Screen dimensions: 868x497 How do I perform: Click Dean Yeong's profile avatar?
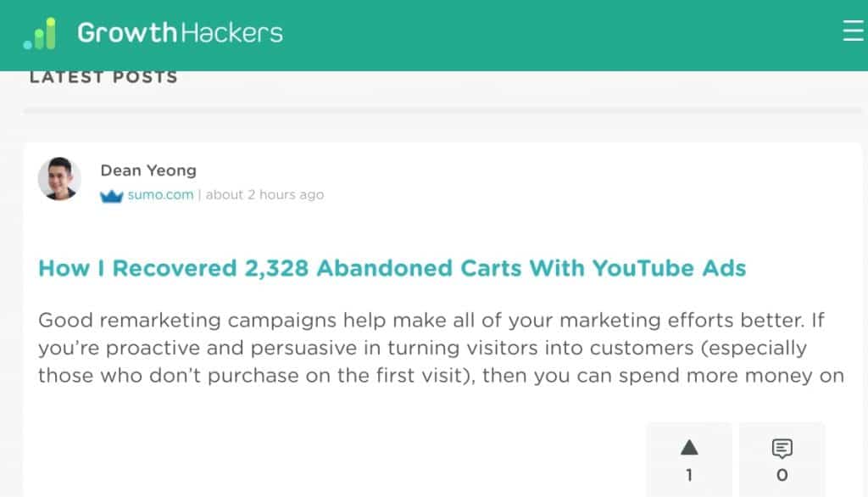(59, 179)
